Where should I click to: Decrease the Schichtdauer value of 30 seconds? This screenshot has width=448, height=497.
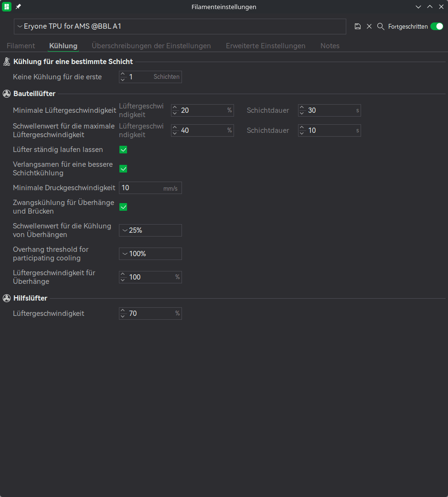click(302, 113)
